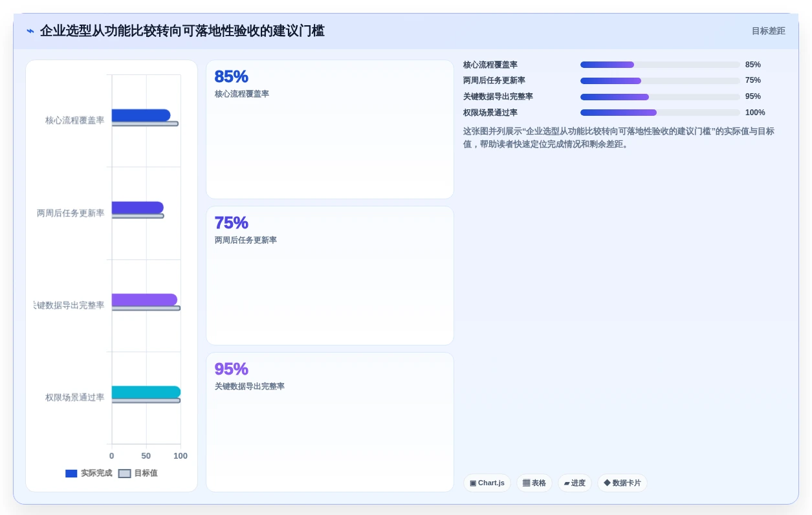Open the 75% 两周后任务更新率 card
812x515 pixels.
coord(330,276)
